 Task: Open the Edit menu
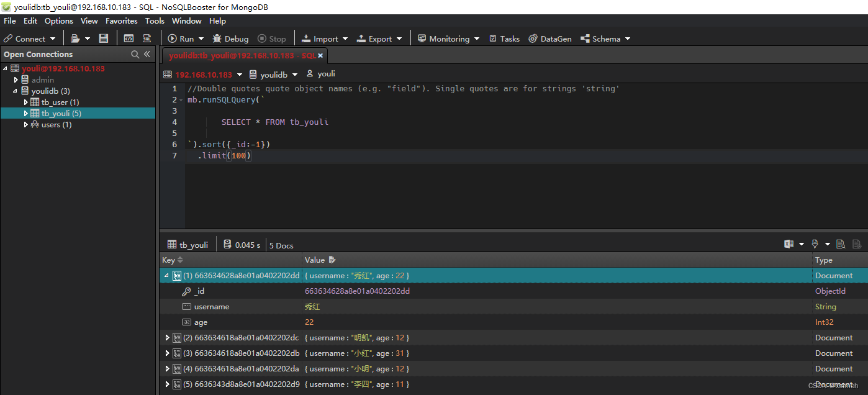tap(30, 20)
